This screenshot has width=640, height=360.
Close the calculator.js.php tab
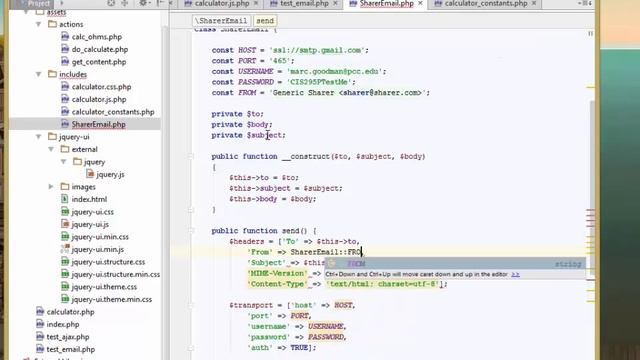[256, 3]
